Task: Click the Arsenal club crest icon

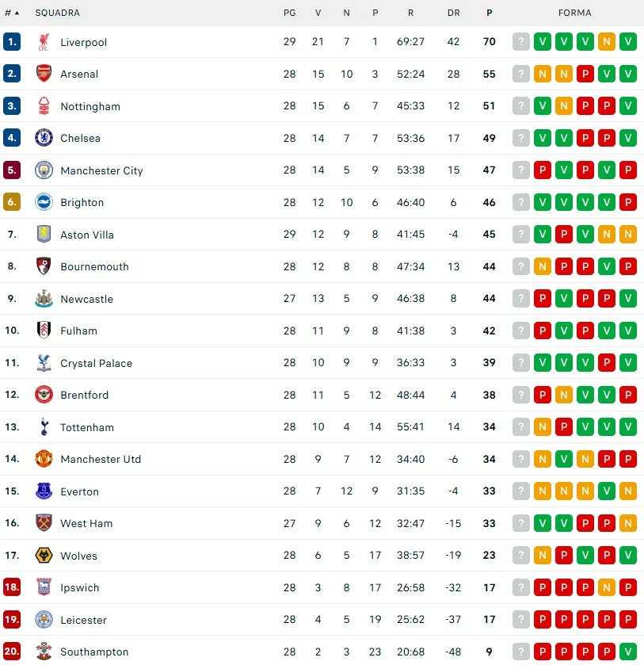Action: [x=44, y=74]
